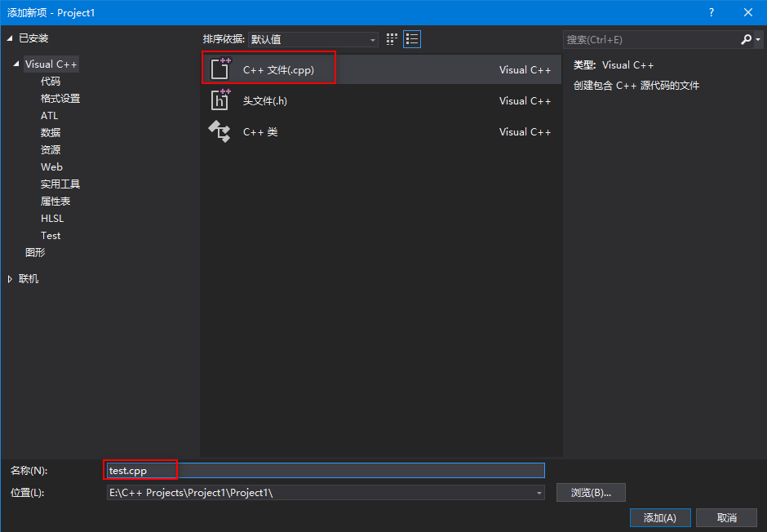Screen dimensions: 767x532
Task: Select the 图形 category
Action: click(x=35, y=252)
